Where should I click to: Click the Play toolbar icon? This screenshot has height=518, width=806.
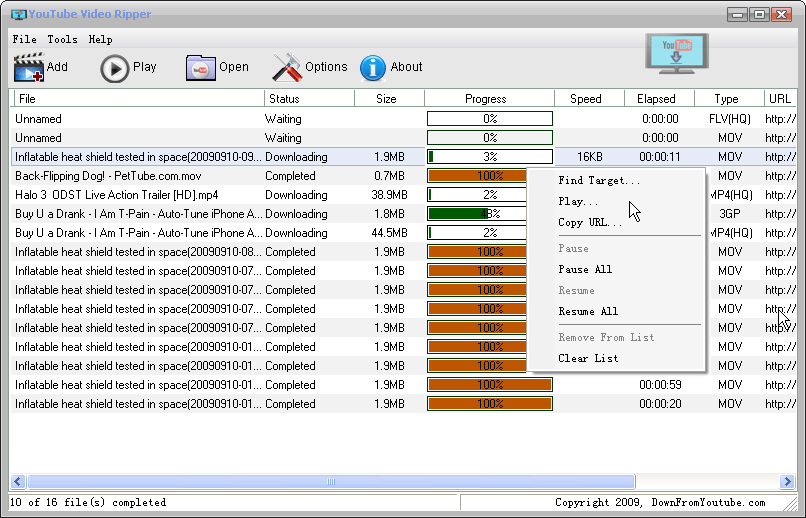coord(114,68)
